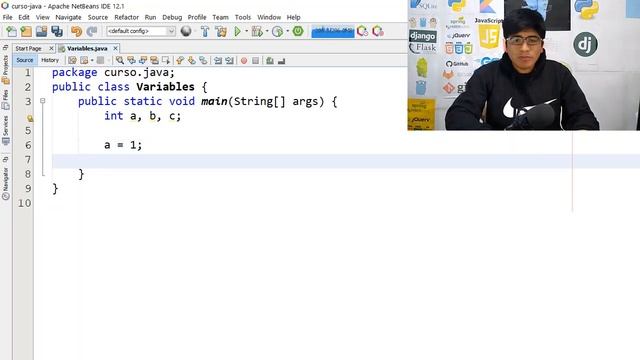640x360 pixels.
Task: Click the lightbulb hint on line 4
Action: 30,118
